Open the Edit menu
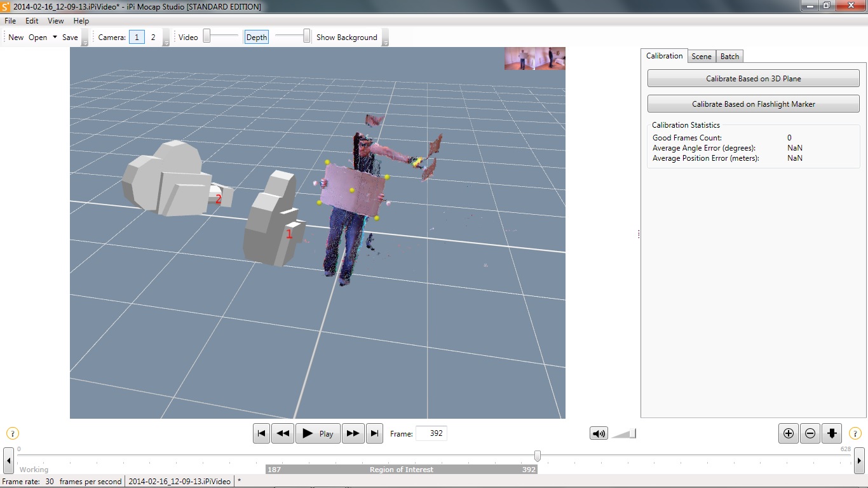868x488 pixels. (32, 20)
